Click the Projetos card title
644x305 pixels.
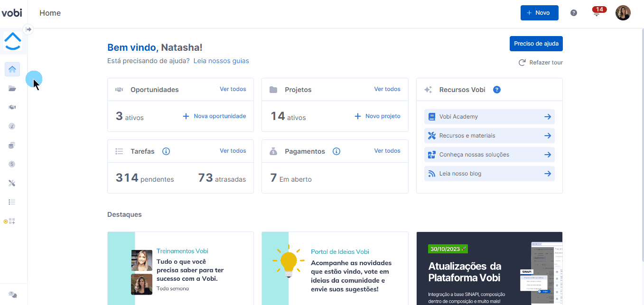pyautogui.click(x=298, y=90)
